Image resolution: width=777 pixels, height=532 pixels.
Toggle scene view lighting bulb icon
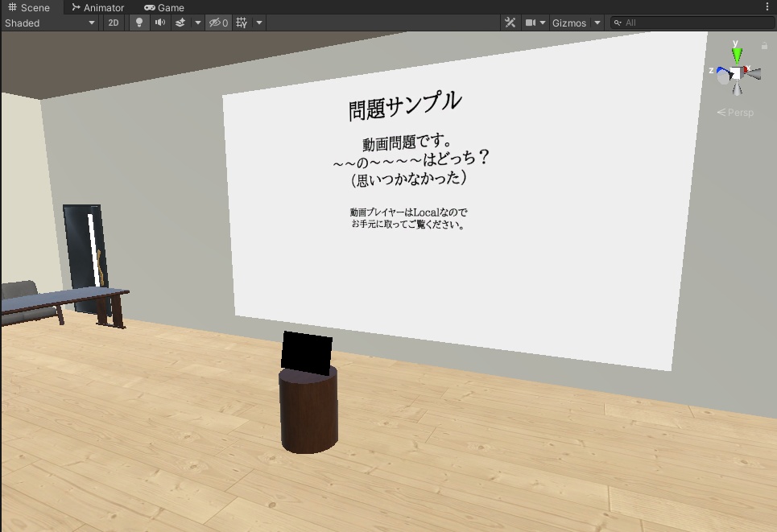tap(138, 23)
